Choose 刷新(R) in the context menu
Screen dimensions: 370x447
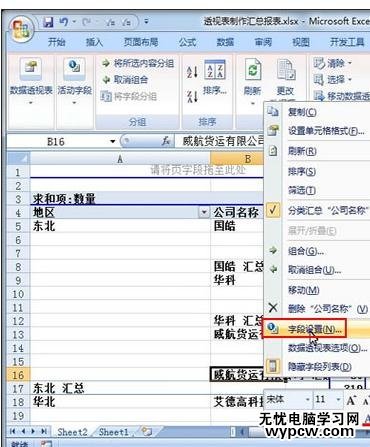(x=317, y=152)
